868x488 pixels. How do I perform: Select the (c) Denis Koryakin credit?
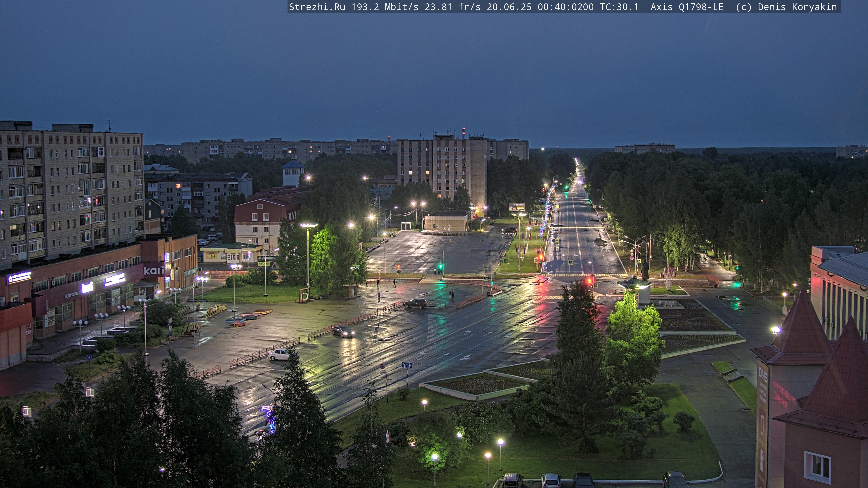[786, 7]
